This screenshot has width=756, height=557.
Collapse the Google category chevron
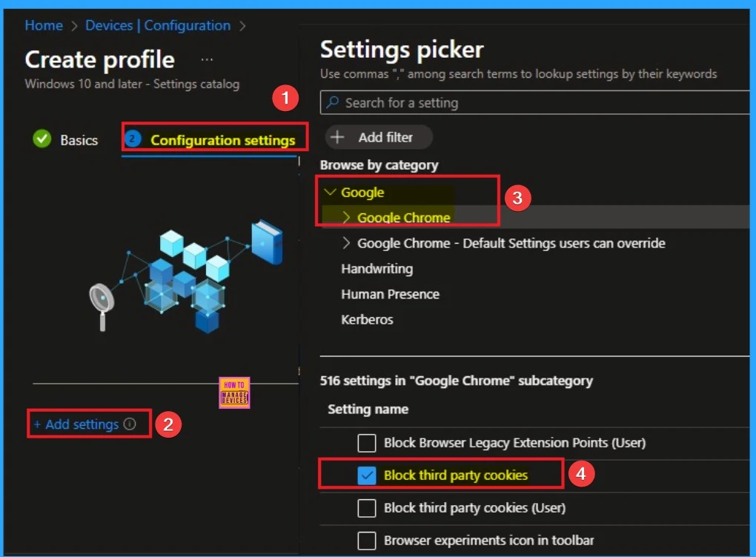click(331, 193)
